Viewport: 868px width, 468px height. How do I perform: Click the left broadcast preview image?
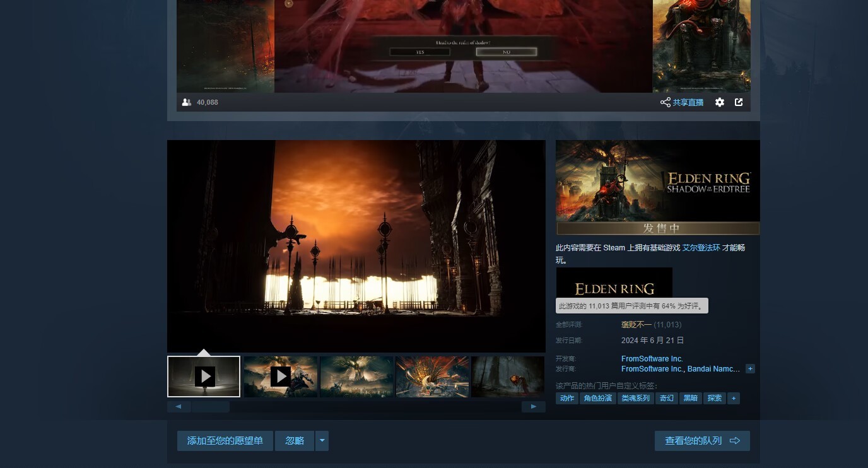coord(225,46)
